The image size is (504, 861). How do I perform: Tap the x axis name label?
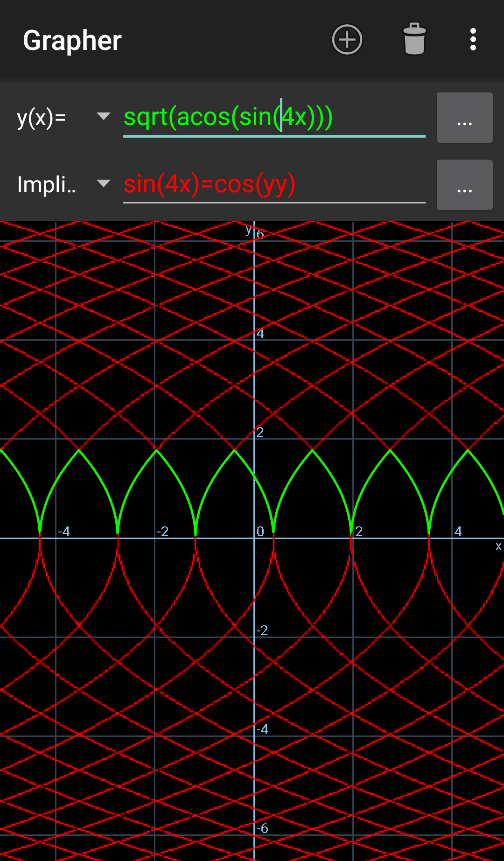[498, 546]
